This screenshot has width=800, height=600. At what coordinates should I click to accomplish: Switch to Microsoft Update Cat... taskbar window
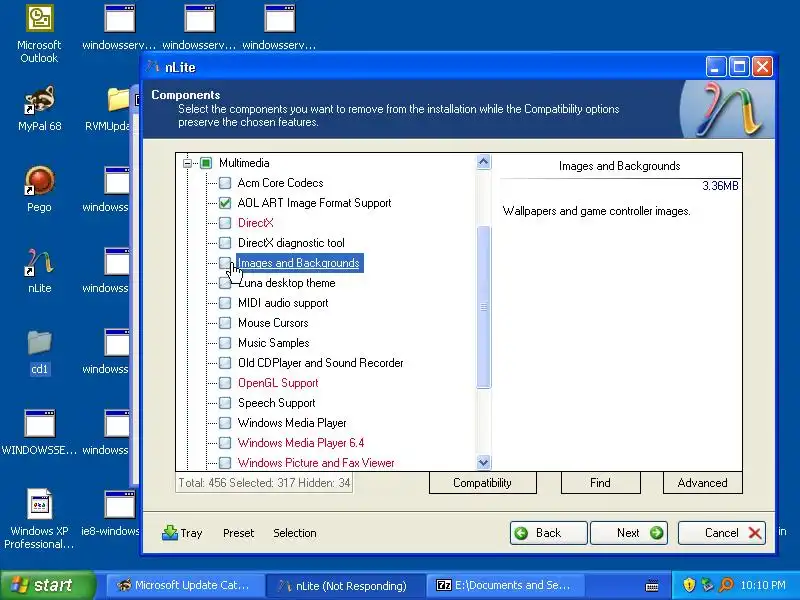pyautogui.click(x=185, y=585)
